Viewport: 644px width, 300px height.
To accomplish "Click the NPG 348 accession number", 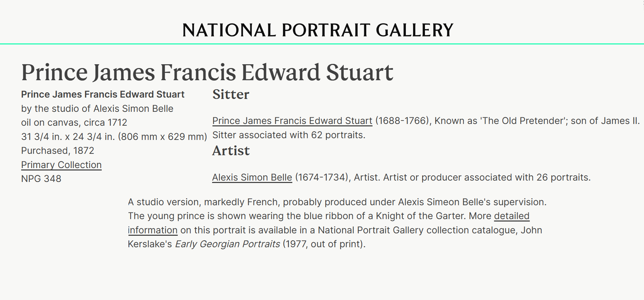I will (41, 179).
